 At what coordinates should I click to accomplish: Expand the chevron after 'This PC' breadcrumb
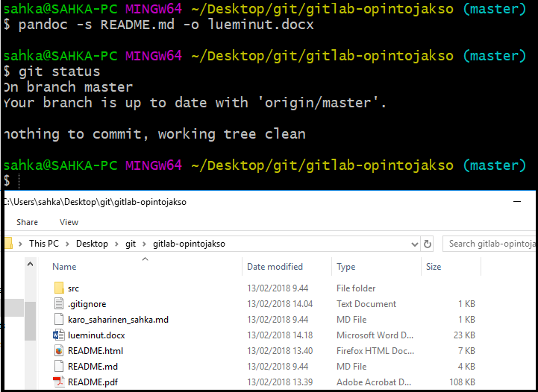coord(70,244)
